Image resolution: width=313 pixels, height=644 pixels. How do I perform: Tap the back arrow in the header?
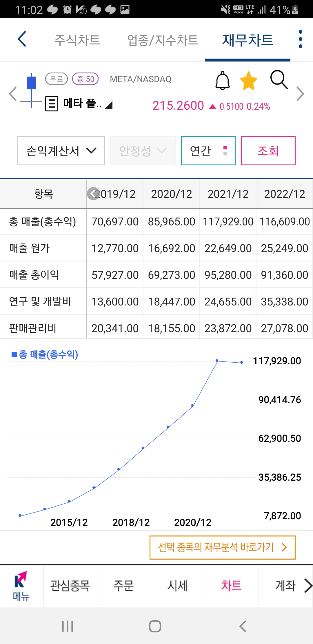click(22, 39)
